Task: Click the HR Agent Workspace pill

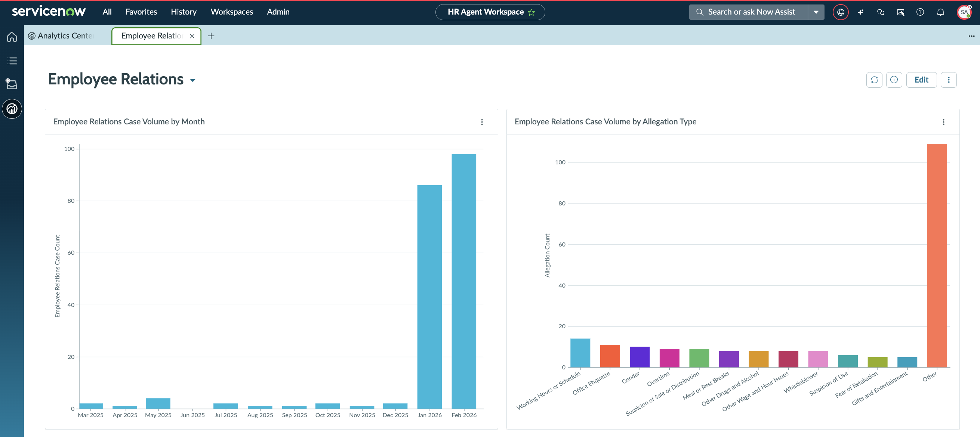Action: coord(490,12)
